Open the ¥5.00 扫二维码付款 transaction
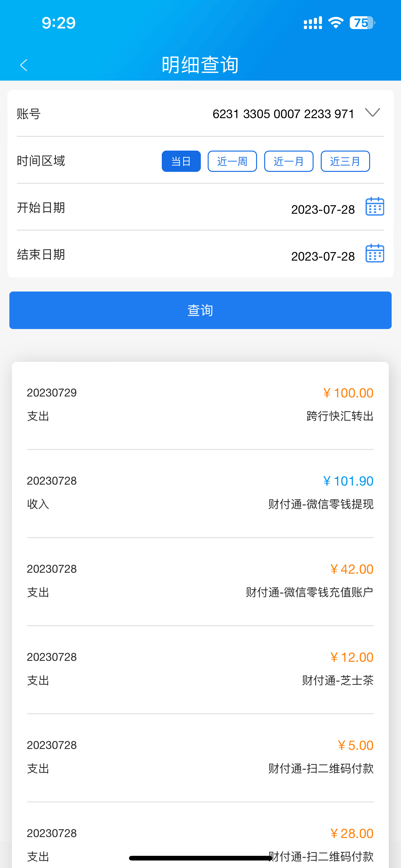Viewport: 401px width, 868px height. tap(200, 757)
